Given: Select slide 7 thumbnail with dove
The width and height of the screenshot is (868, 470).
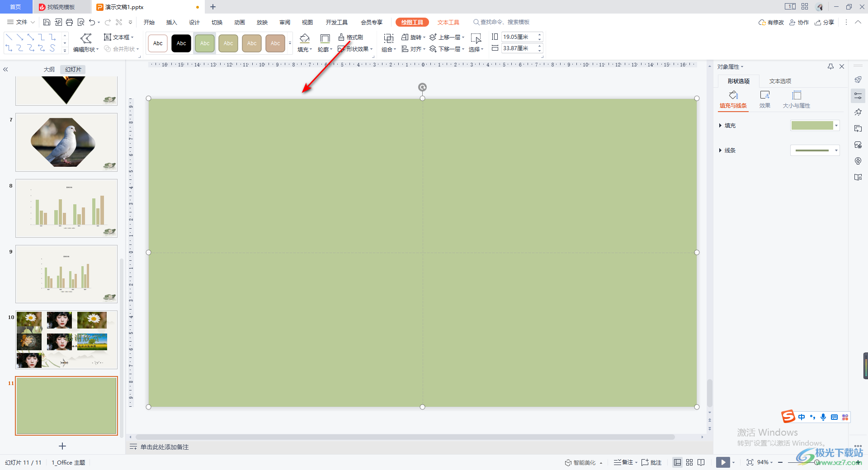Looking at the screenshot, I should point(66,142).
